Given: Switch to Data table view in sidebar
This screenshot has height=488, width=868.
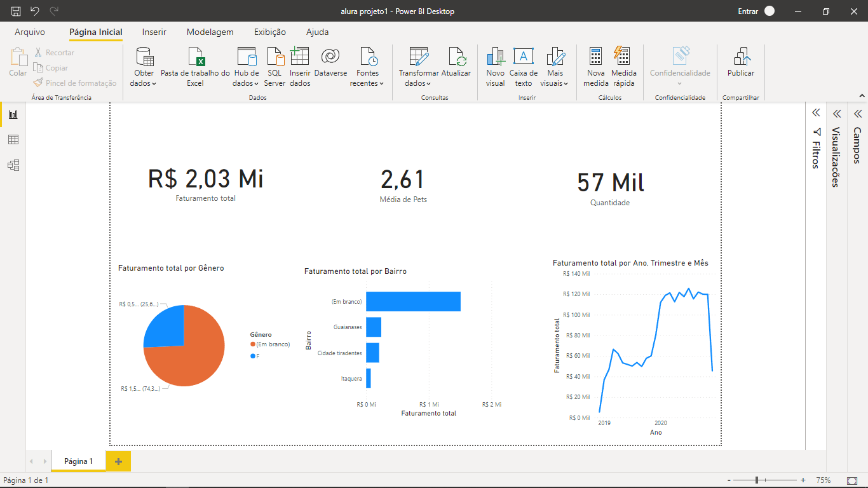Looking at the screenshot, I should coord(13,140).
